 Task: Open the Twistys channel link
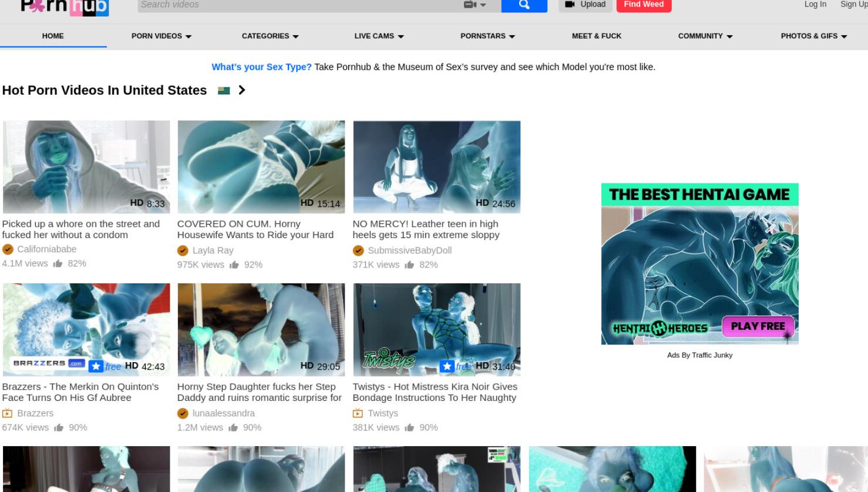(x=383, y=413)
